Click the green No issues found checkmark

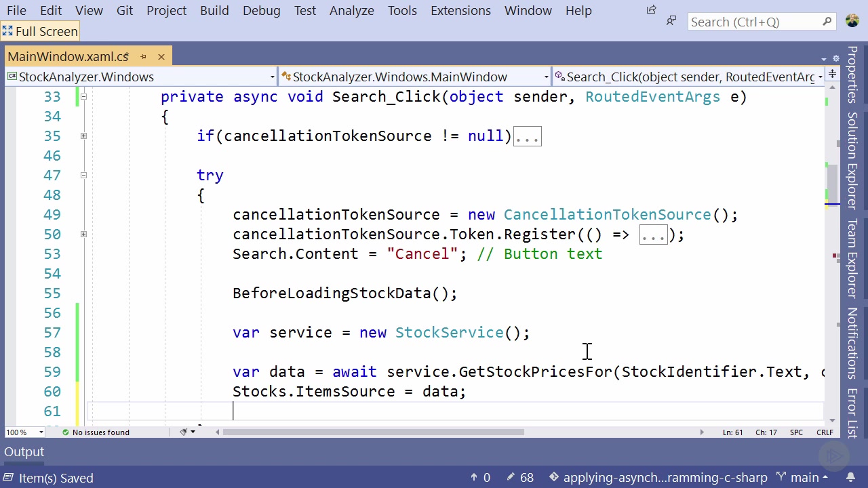(66, 432)
